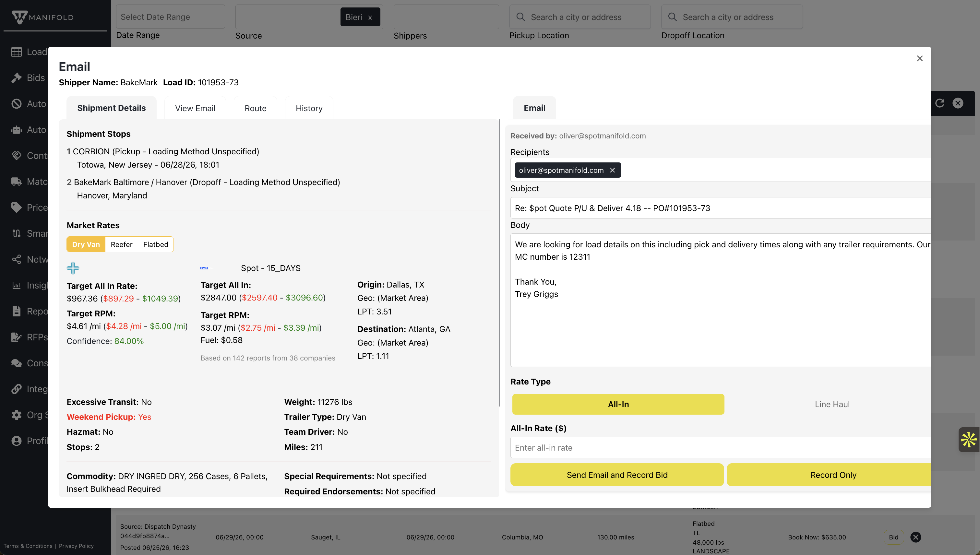
Task: Remove the Bieri source filter chip
Action: pos(370,18)
